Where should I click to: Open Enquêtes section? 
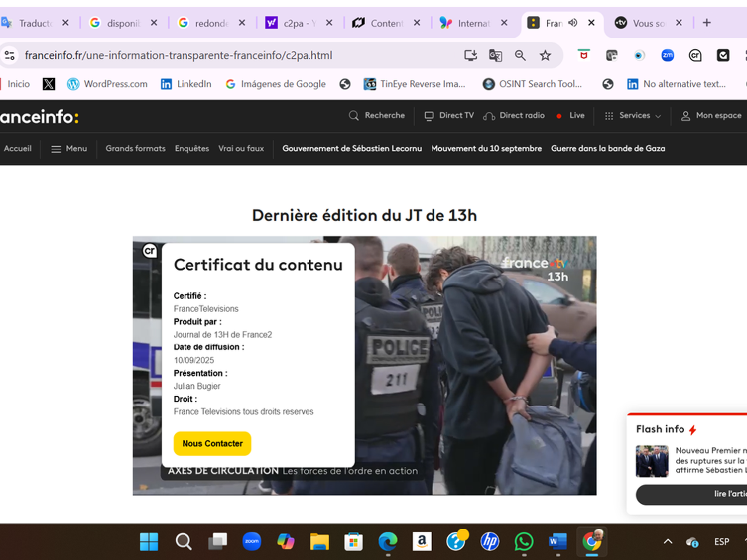click(x=192, y=148)
